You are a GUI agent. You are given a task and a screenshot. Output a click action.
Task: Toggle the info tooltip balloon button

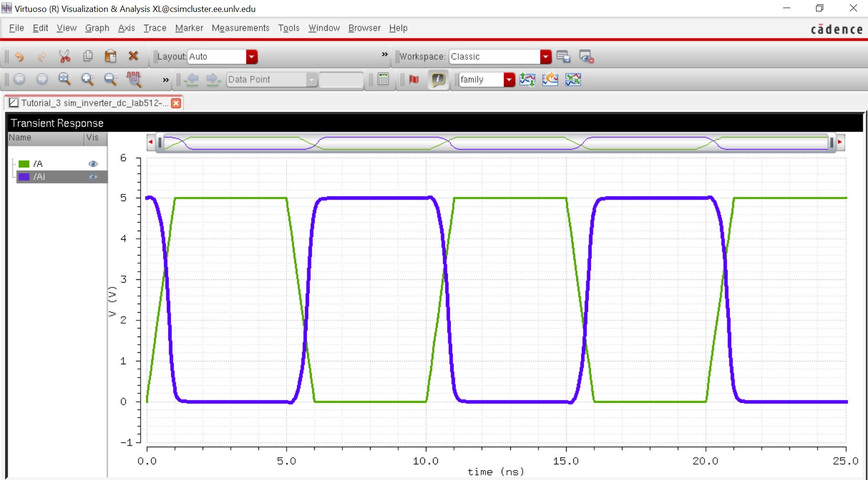coord(438,79)
